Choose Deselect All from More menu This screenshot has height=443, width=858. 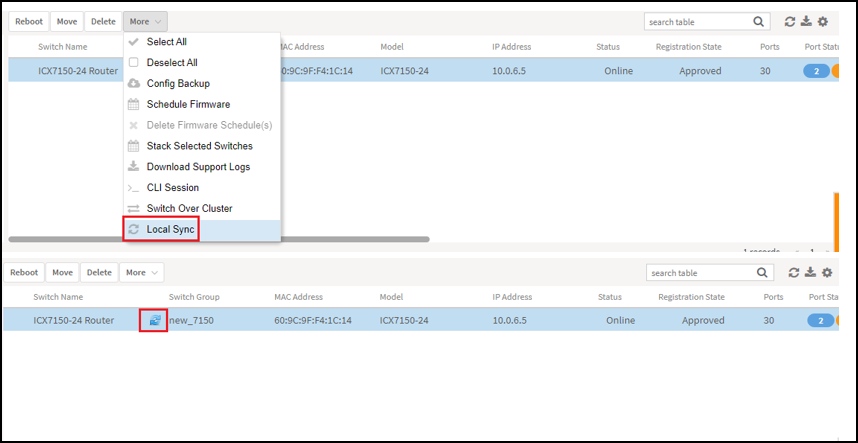point(202,63)
